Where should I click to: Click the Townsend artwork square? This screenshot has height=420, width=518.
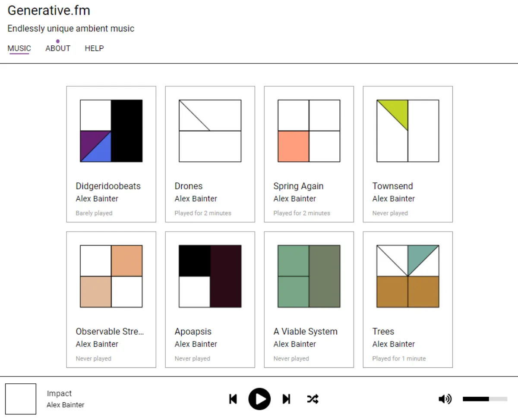coord(407,131)
